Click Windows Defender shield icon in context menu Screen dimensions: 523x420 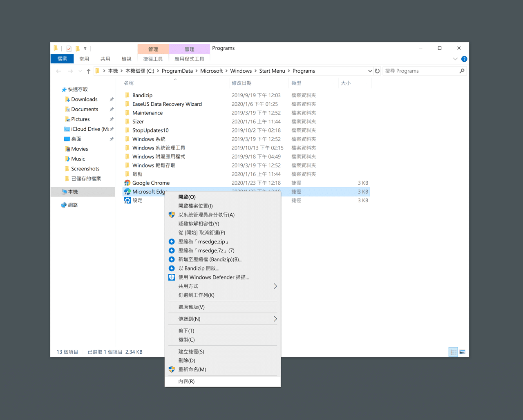[172, 277]
